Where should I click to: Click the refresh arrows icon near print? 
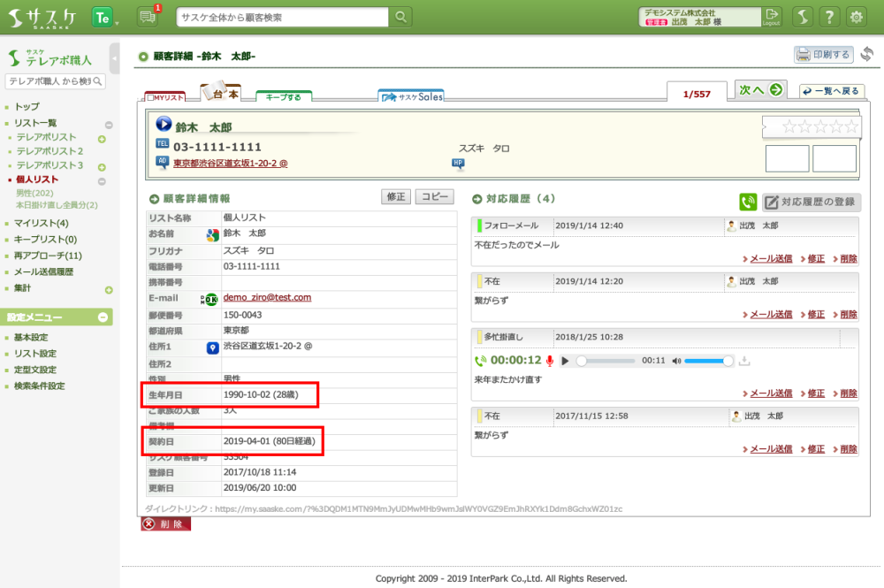pos(867,54)
